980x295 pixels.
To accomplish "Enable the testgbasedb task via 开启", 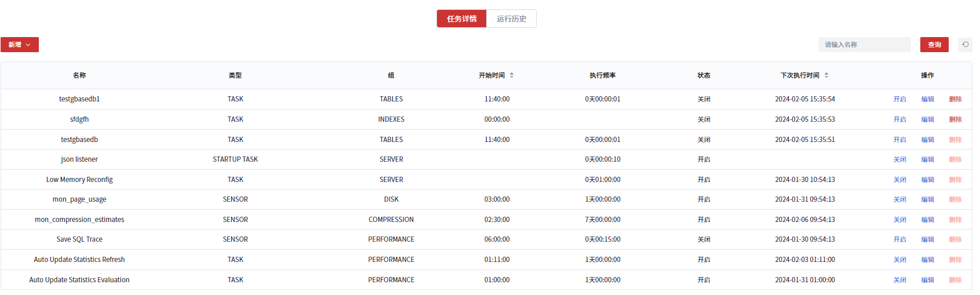I will coord(899,140).
